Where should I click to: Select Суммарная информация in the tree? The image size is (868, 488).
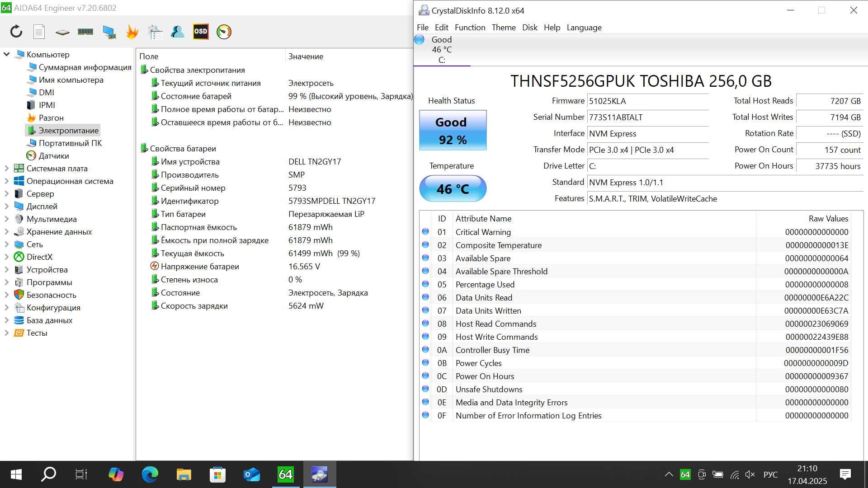(85, 67)
